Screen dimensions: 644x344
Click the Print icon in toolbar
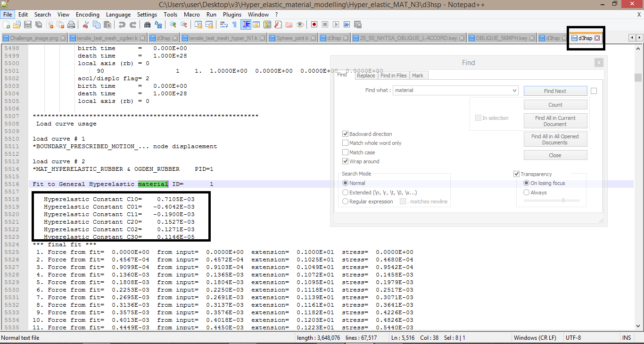[x=71, y=25]
